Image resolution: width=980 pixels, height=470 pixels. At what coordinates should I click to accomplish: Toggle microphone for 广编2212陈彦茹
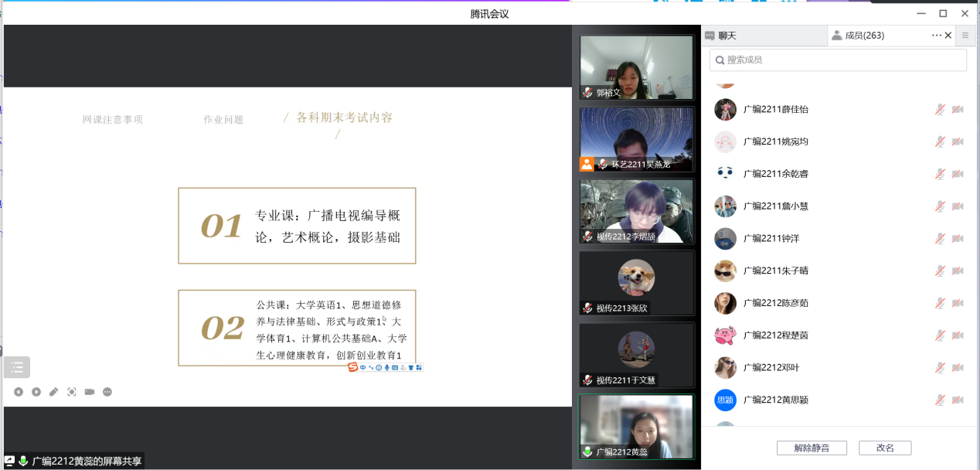(940, 303)
